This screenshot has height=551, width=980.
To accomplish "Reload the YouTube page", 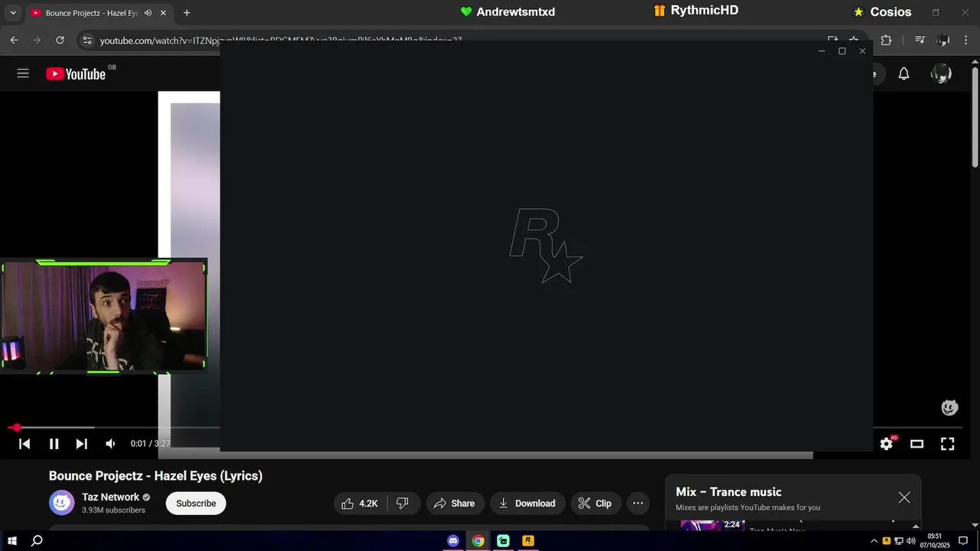I will 60,40.
